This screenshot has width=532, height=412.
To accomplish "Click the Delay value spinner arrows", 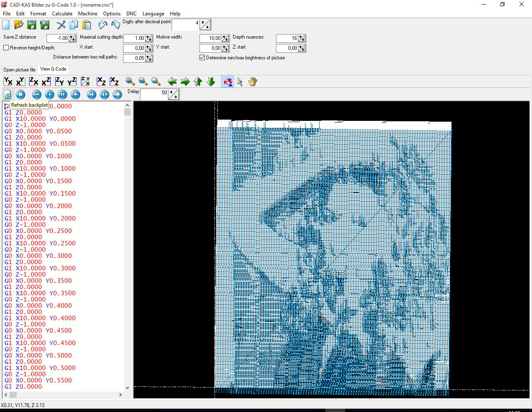I will pos(174,95).
